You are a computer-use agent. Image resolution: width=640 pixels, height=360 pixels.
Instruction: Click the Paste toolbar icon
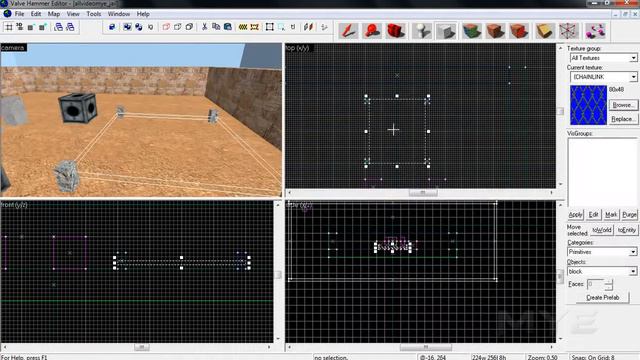click(x=228, y=27)
